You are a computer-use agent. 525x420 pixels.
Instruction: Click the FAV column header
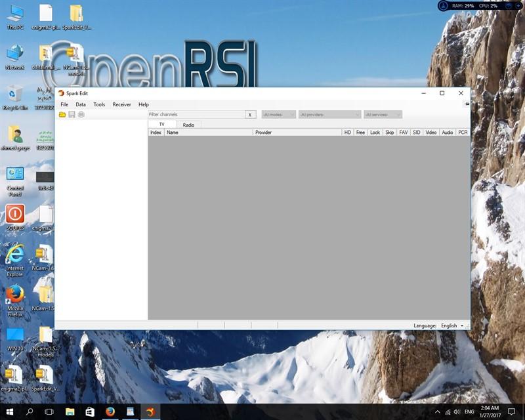[x=404, y=133]
